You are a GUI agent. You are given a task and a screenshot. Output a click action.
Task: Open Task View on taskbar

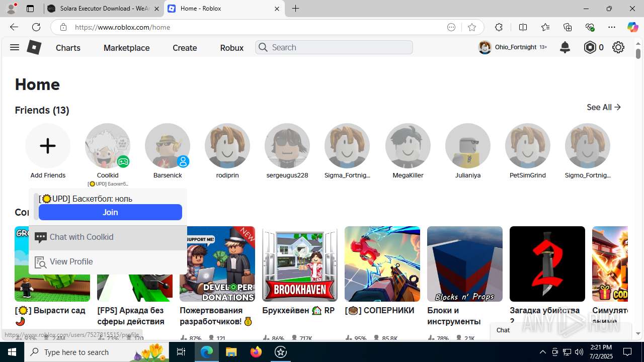181,352
